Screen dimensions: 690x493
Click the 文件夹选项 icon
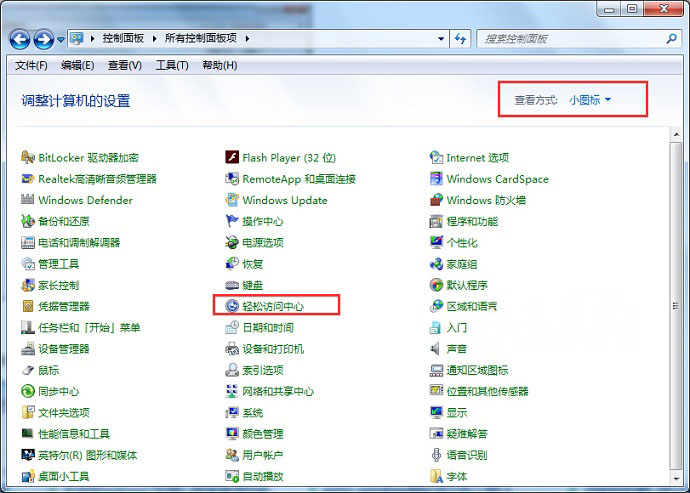pos(28,412)
